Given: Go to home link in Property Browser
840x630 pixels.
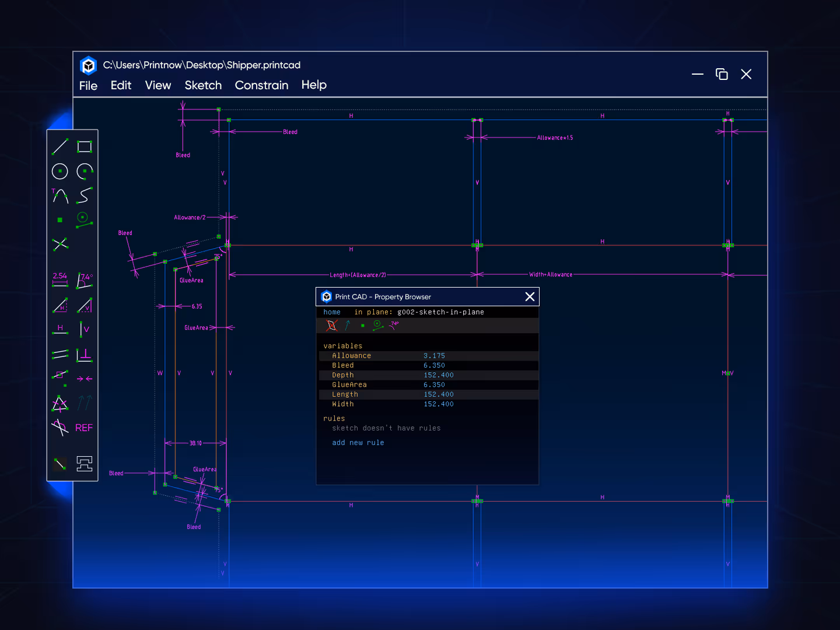Looking at the screenshot, I should (x=332, y=312).
